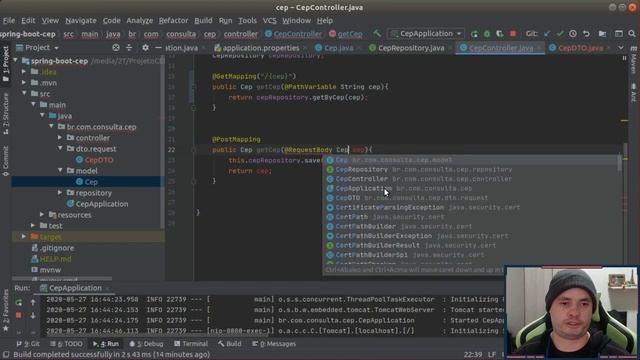640x360 pixels.
Task: Choose CepDTO suggestion from completion popup
Action: [471, 198]
